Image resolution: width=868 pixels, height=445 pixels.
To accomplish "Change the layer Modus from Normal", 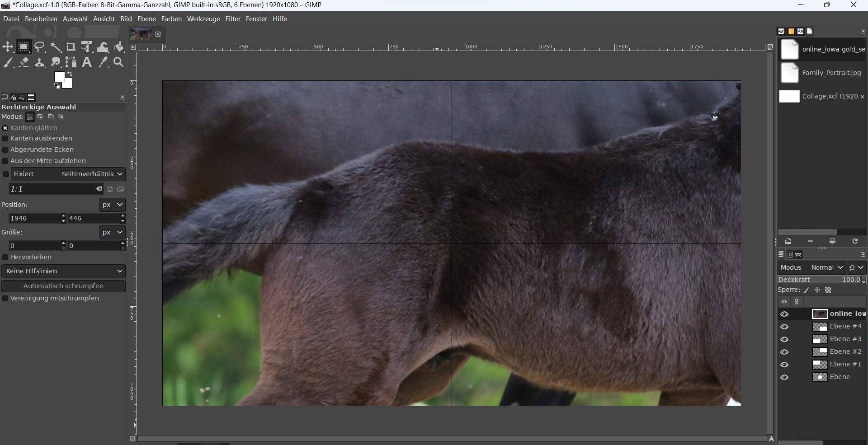I will pyautogui.click(x=826, y=267).
